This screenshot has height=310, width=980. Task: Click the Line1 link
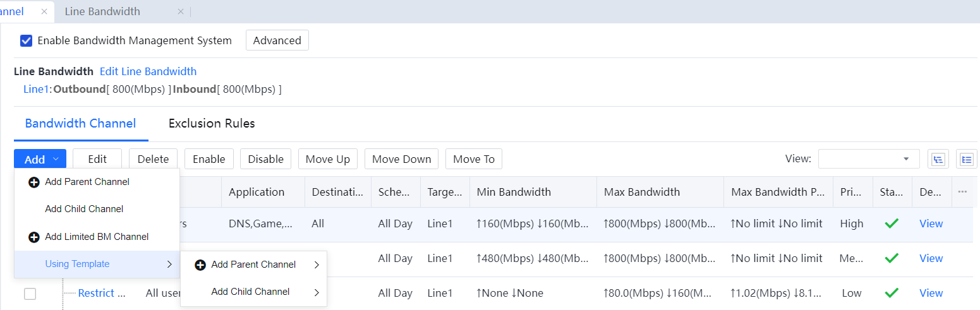tap(35, 89)
